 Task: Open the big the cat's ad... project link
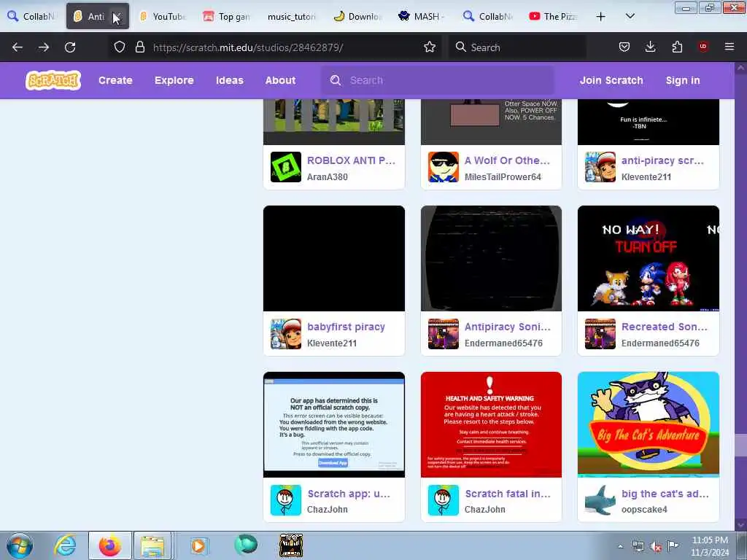point(665,494)
